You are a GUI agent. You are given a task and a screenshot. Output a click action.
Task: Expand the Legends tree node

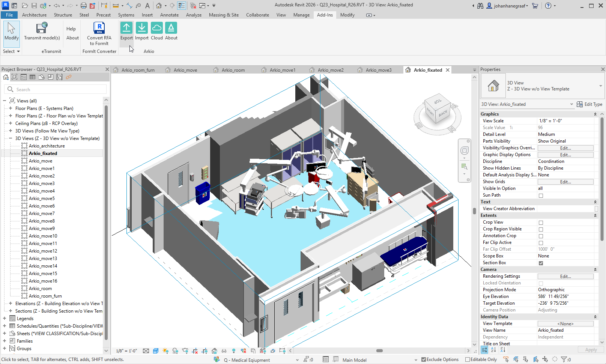coord(5,318)
